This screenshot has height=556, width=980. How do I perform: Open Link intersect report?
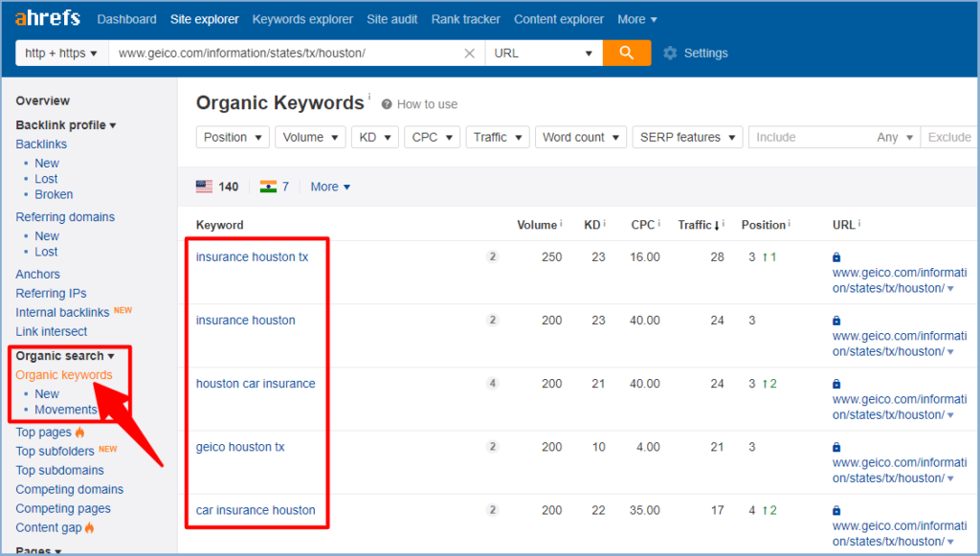52,331
